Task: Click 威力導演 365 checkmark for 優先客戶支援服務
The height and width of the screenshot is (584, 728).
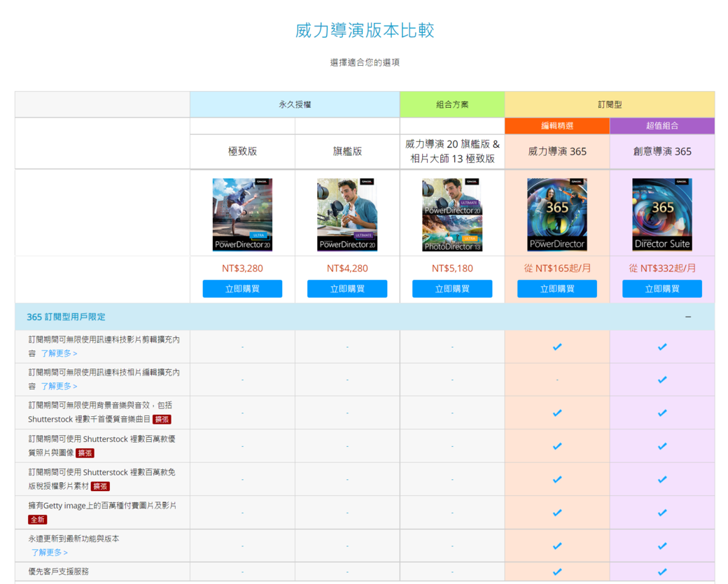Action: pyautogui.click(x=557, y=572)
